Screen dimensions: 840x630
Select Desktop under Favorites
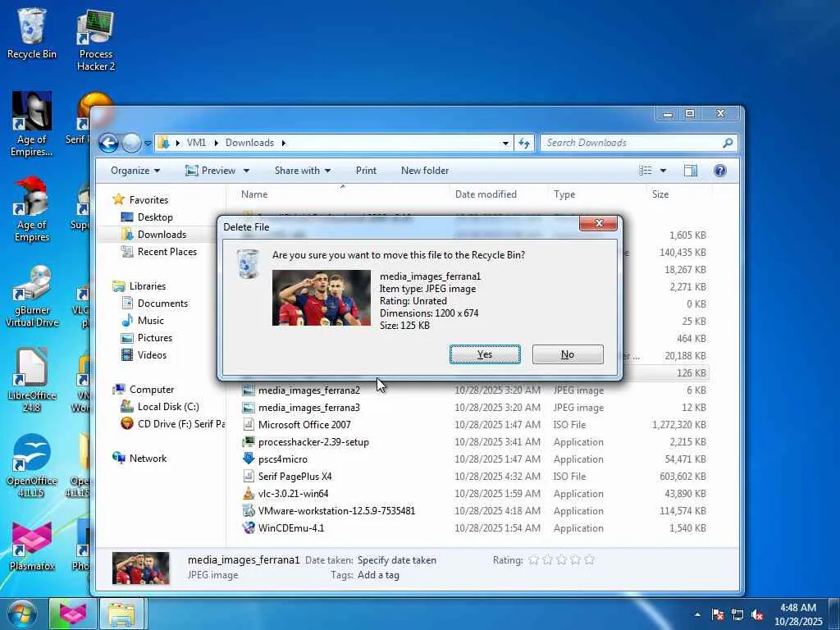click(x=147, y=217)
